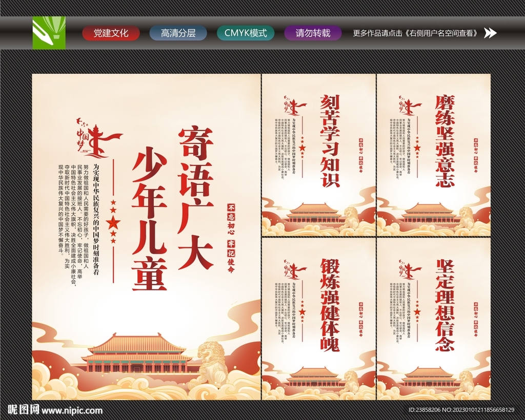Click the ID number text at bottom right
This screenshot has height=420, width=525.
(x=461, y=410)
